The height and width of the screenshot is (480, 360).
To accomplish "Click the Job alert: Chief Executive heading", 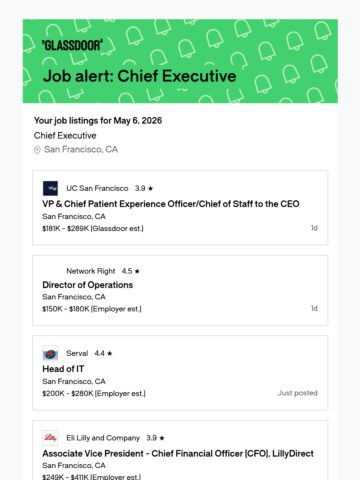I will coord(140,76).
